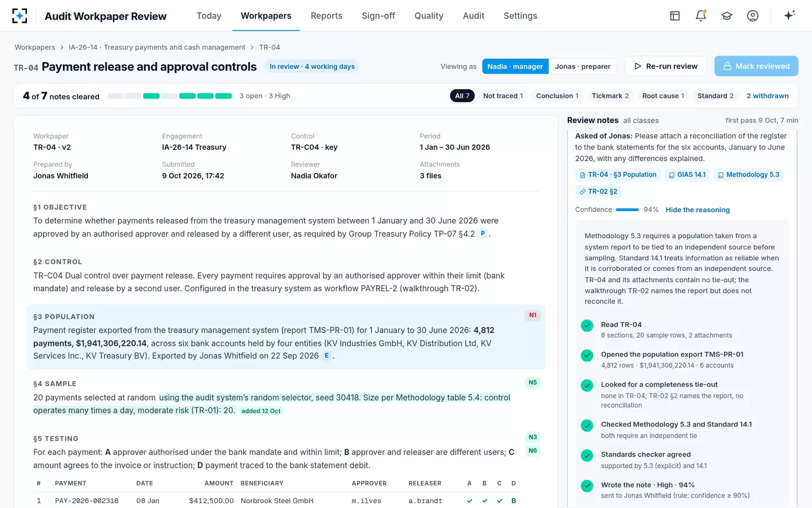Image resolution: width=812 pixels, height=508 pixels.
Task: Open note badge N5 beside Sample
Action: pos(533,383)
